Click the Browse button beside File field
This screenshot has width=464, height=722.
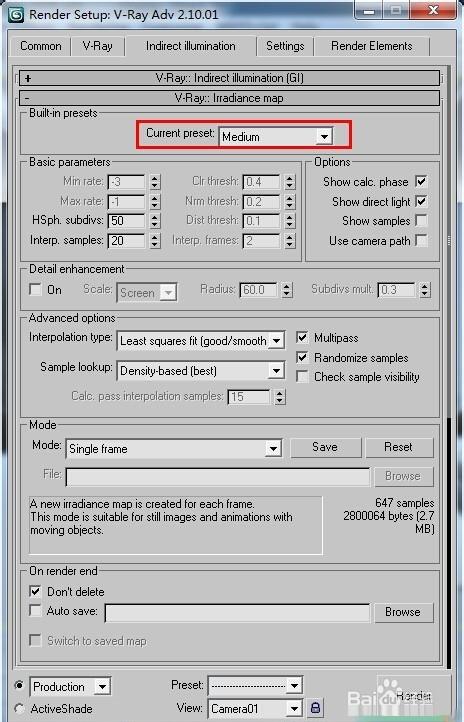403,476
